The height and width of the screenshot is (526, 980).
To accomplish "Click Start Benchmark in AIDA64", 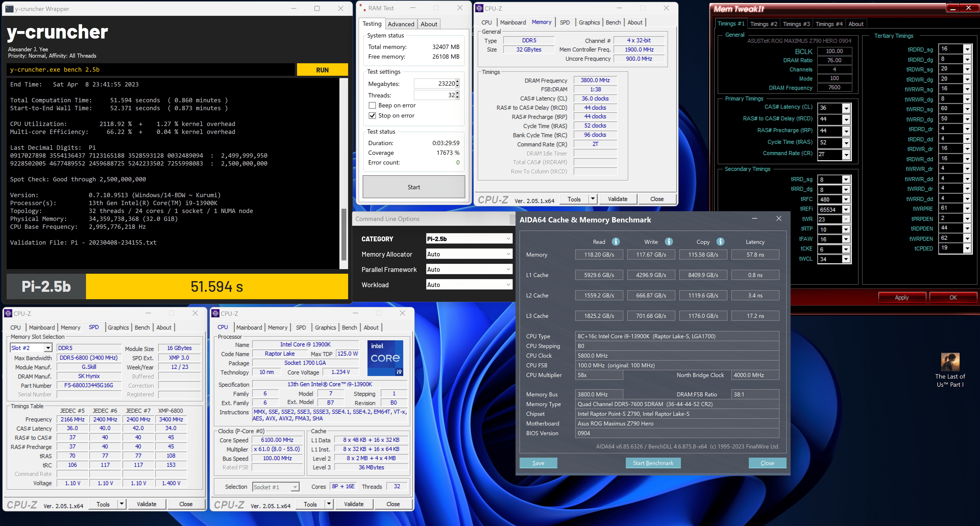I will coord(653,463).
